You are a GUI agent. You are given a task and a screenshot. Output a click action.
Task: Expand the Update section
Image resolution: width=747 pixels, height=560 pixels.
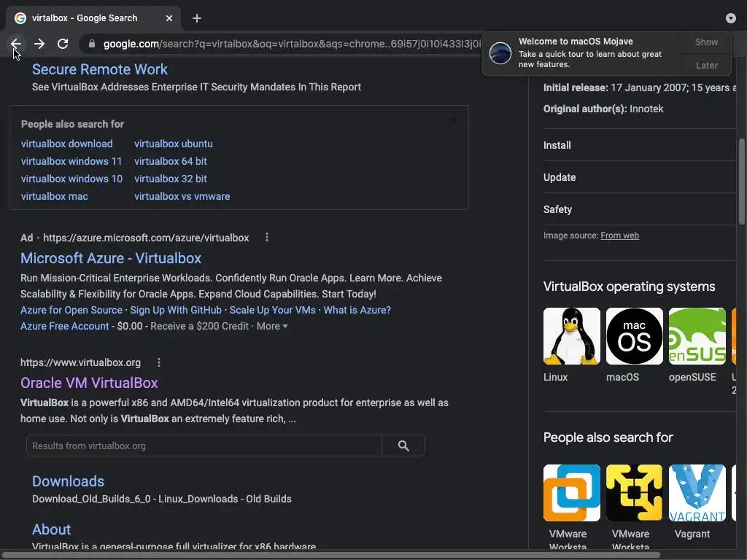point(640,177)
